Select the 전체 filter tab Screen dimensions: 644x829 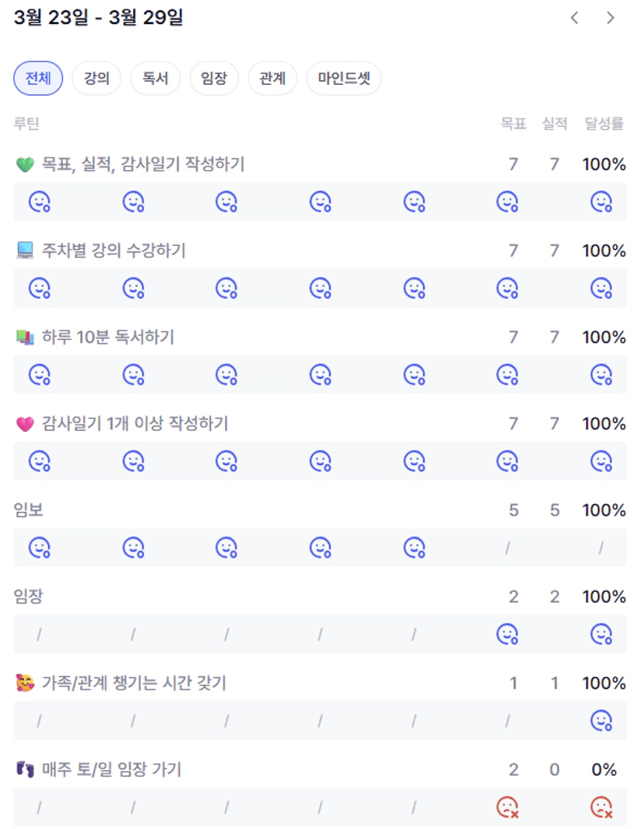(38, 79)
